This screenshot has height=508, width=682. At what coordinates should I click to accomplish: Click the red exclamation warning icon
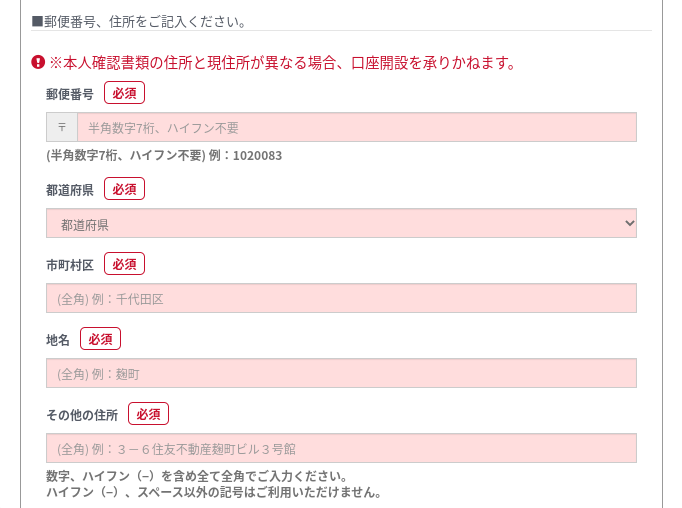click(x=38, y=62)
